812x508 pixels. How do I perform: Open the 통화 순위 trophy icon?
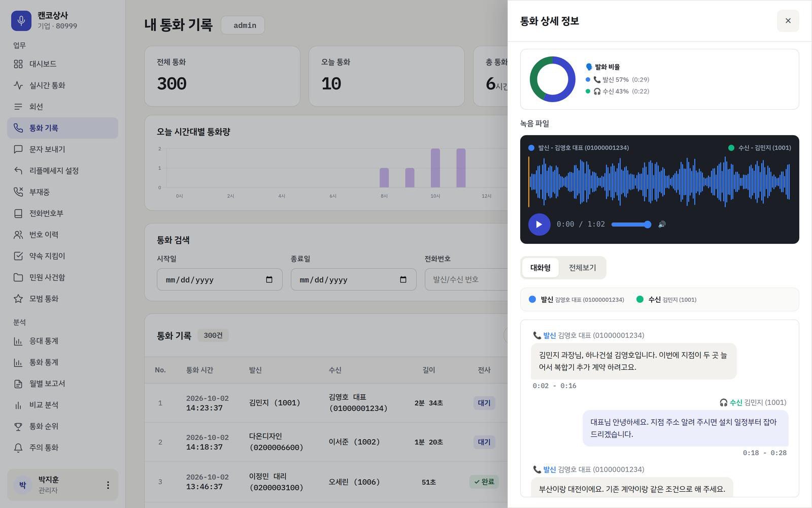tap(18, 426)
